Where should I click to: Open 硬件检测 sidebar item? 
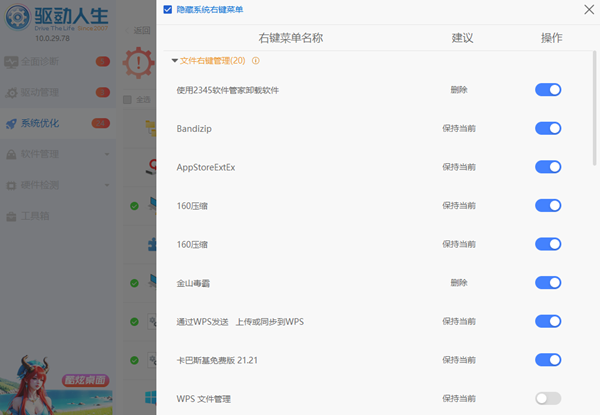point(57,185)
